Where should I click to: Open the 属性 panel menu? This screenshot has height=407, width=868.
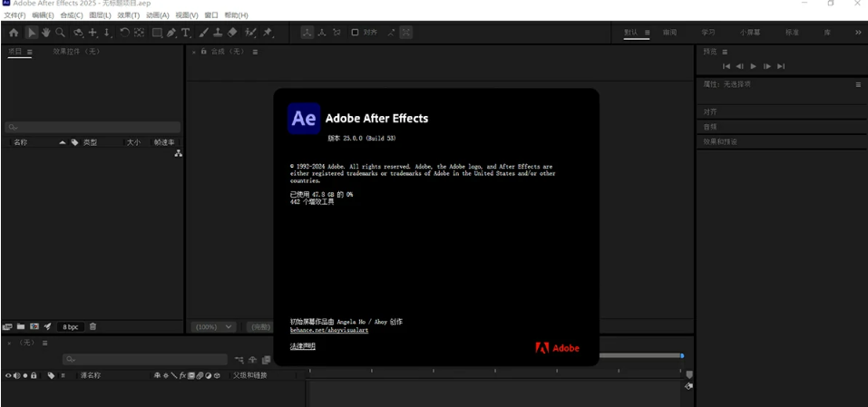pyautogui.click(x=858, y=84)
